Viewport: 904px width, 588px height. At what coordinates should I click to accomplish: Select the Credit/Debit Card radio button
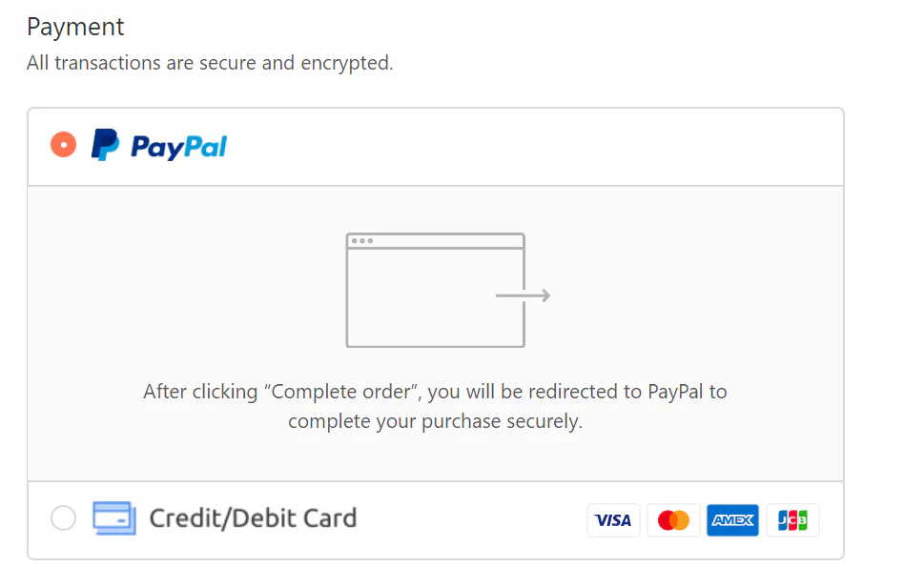(64, 517)
